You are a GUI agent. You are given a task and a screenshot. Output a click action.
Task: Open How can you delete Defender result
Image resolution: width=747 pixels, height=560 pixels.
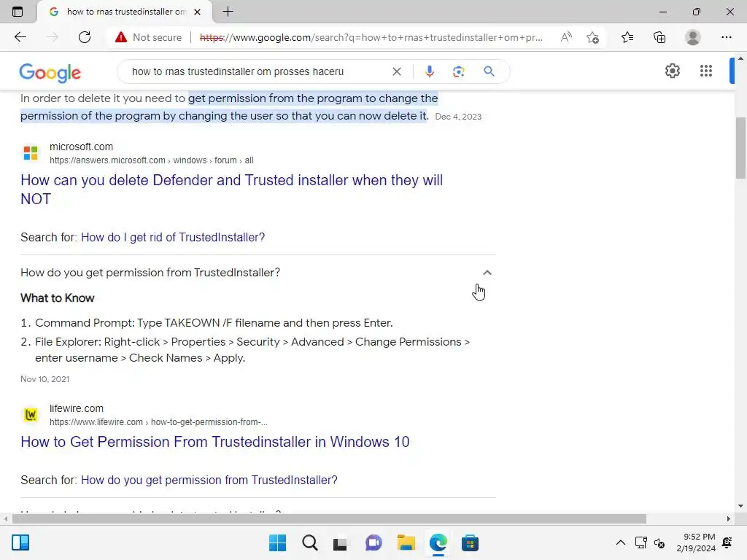[x=231, y=190]
